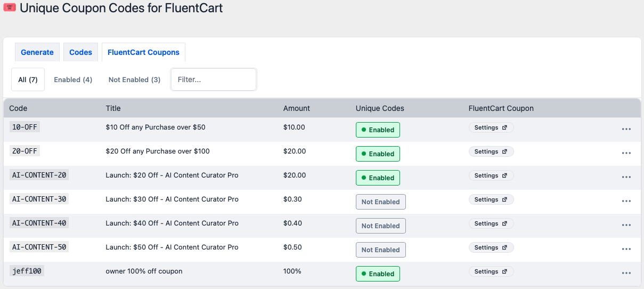Toggle Enabled status for jeff100
The height and width of the screenshot is (289, 644).
tap(378, 274)
